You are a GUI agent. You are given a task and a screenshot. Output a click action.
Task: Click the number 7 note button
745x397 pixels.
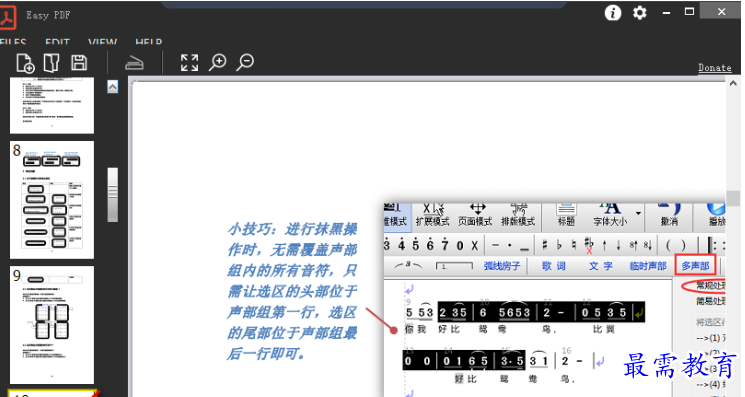click(445, 245)
